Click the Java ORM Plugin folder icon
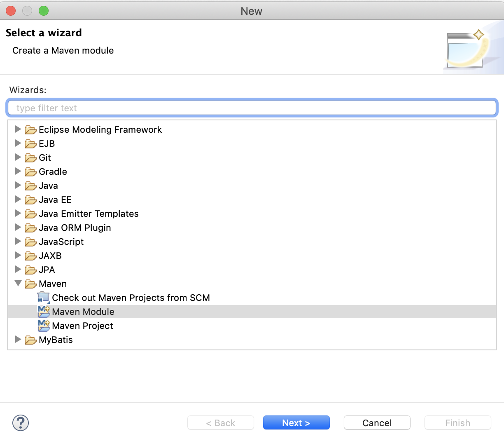Screen dimensions: 504x441 30,228
